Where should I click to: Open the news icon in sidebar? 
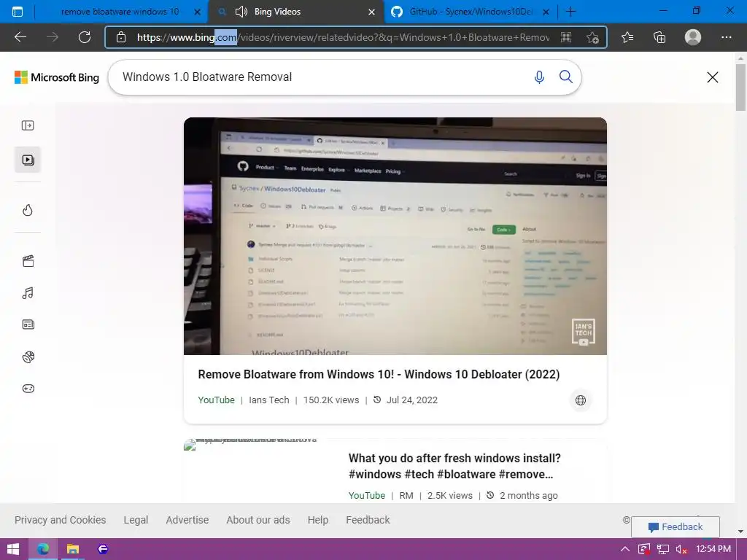[28, 324]
